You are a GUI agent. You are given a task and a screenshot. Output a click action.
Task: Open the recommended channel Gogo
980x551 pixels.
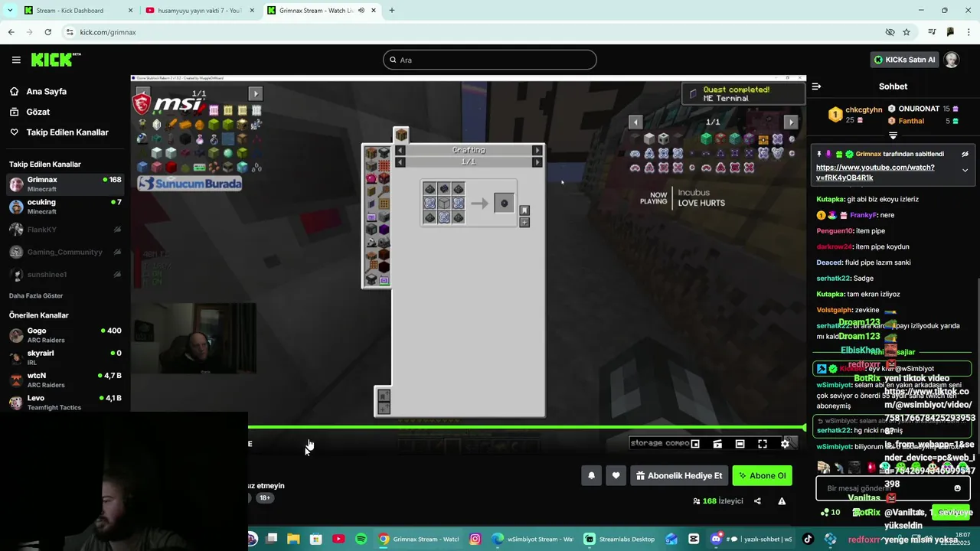coord(65,335)
